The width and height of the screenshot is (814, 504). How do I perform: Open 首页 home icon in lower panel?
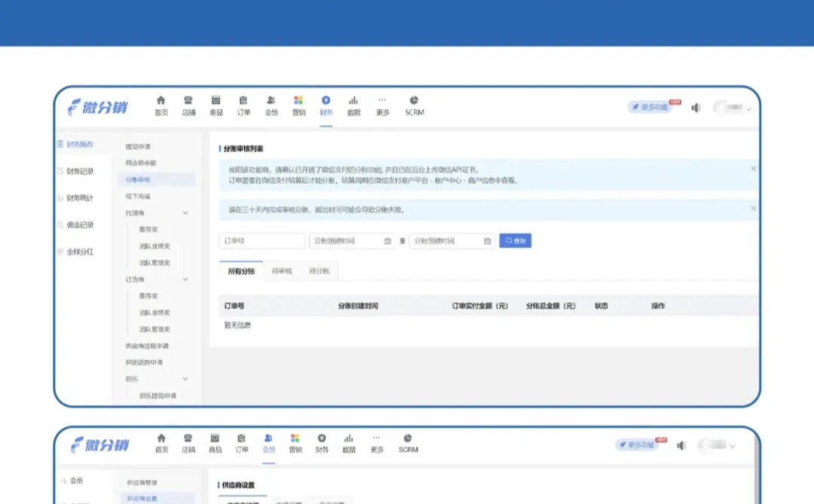pos(161,438)
